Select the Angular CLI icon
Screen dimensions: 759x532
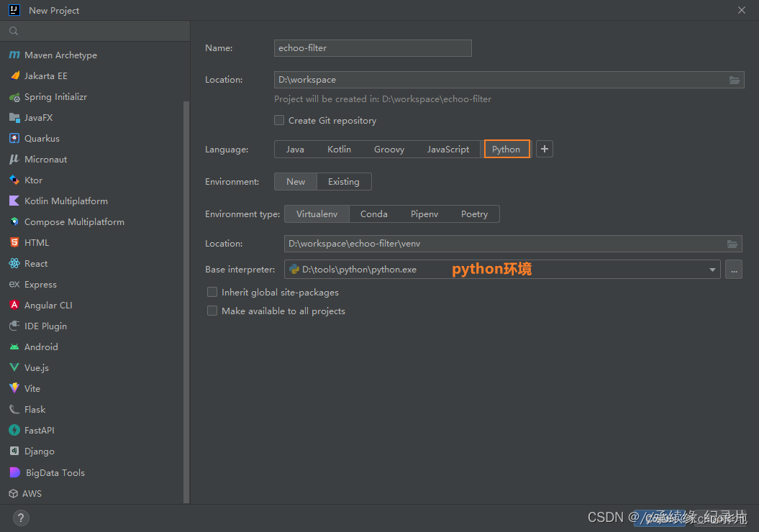[x=14, y=305]
